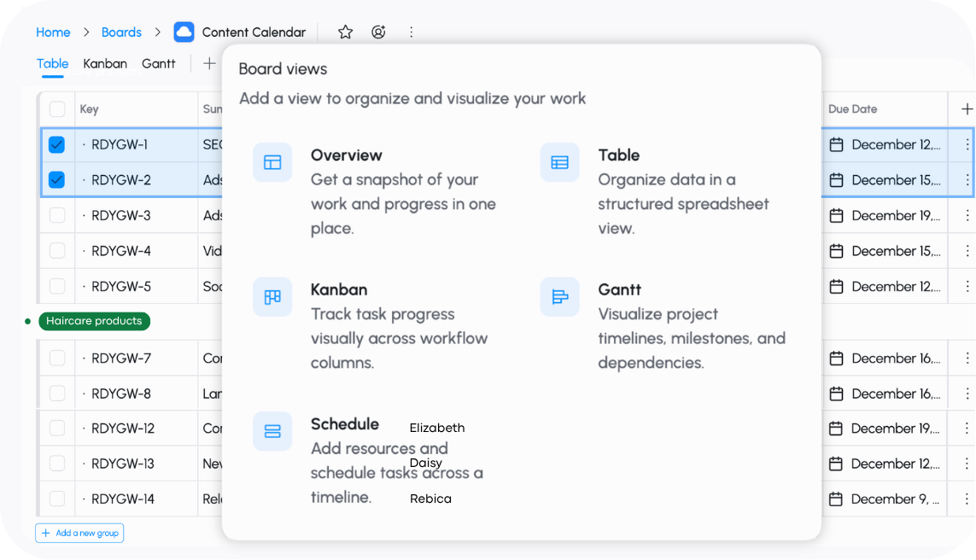Switch to the Gantt tab
The width and height of the screenshot is (976, 560).
click(x=159, y=63)
